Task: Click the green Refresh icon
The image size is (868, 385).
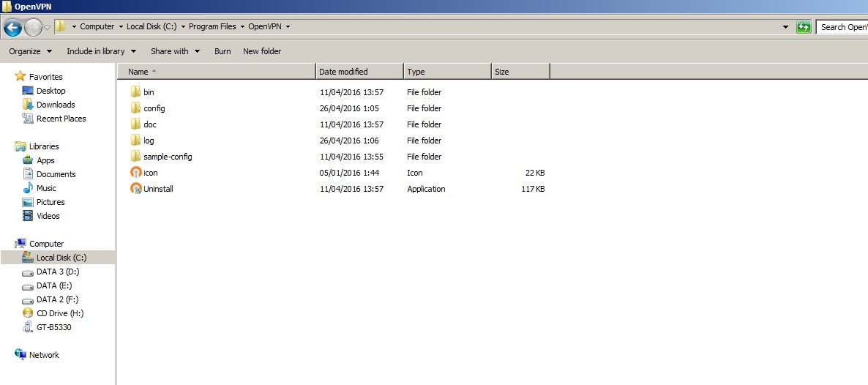Action: [x=804, y=26]
